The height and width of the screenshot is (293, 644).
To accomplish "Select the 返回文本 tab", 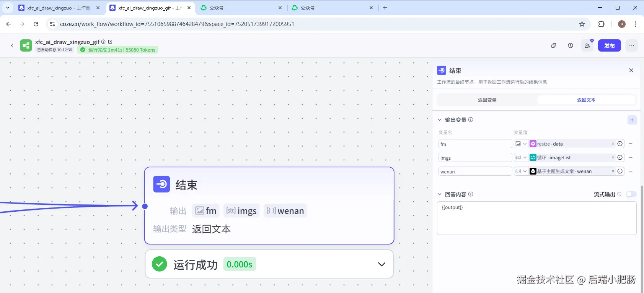I will 586,100.
